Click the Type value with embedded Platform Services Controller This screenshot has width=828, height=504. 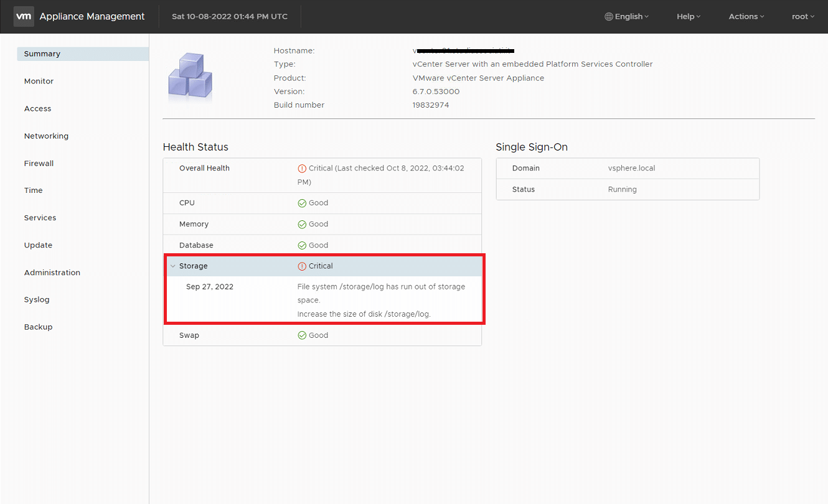(532, 65)
